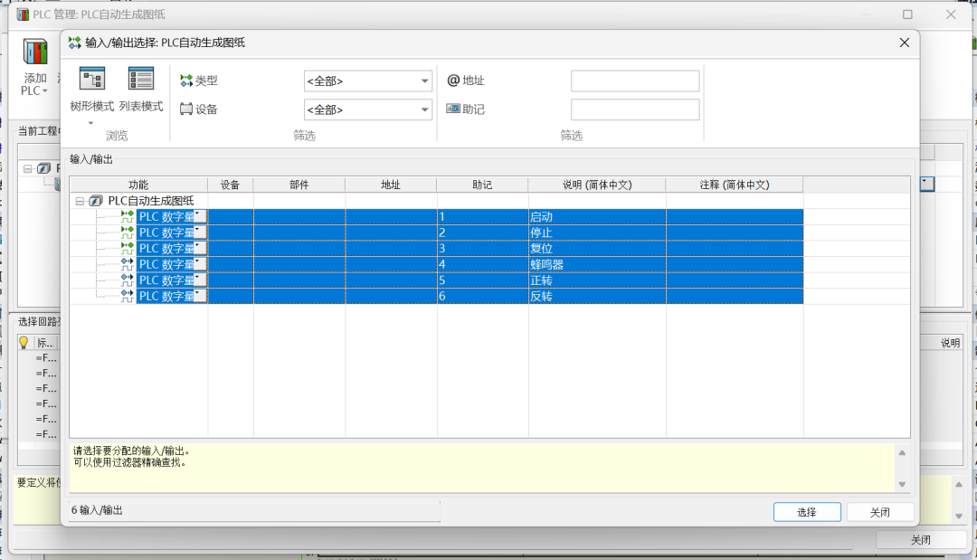Click the 设备 filter icon label

(x=199, y=109)
